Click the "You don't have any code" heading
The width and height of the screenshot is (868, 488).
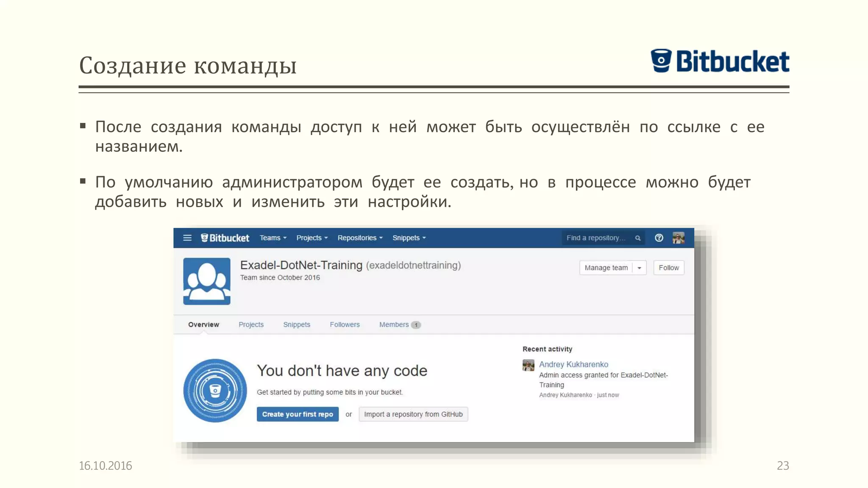[x=342, y=371]
